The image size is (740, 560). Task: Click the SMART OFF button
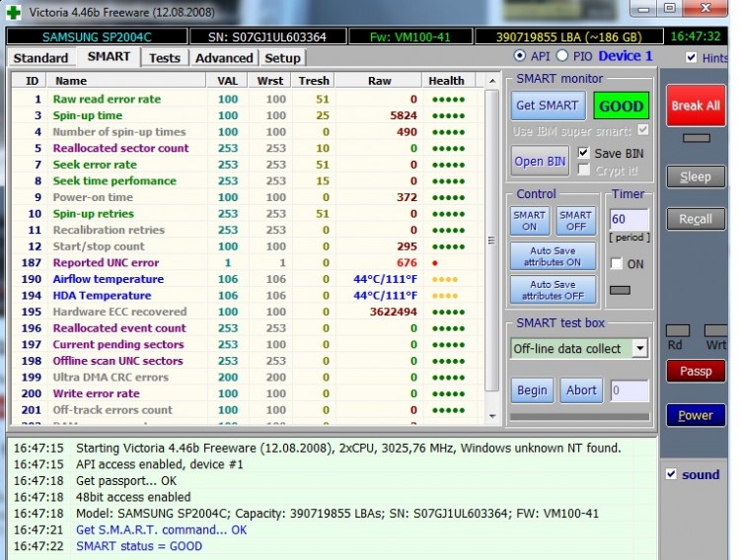tap(576, 221)
